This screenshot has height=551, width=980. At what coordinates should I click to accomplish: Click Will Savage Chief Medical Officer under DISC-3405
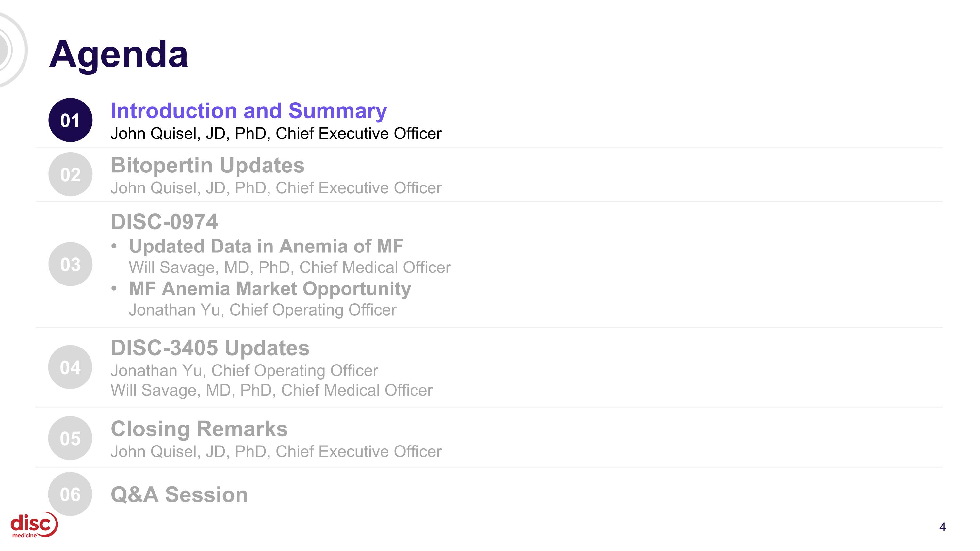[271, 390]
